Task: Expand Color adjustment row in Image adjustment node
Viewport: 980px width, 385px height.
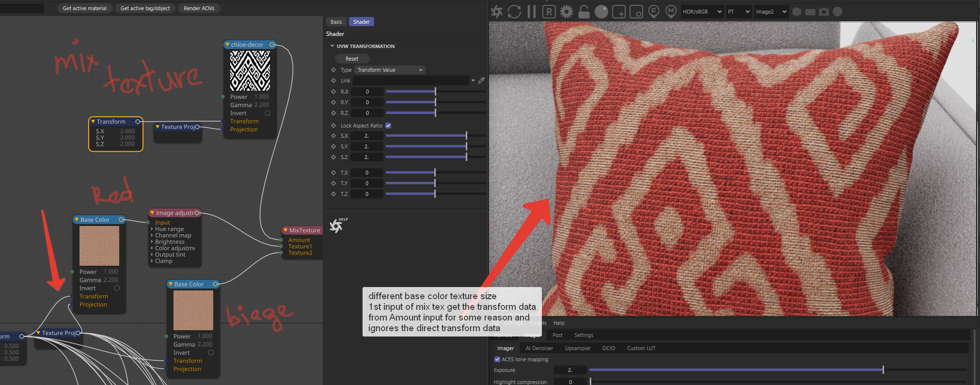Action: (152, 248)
